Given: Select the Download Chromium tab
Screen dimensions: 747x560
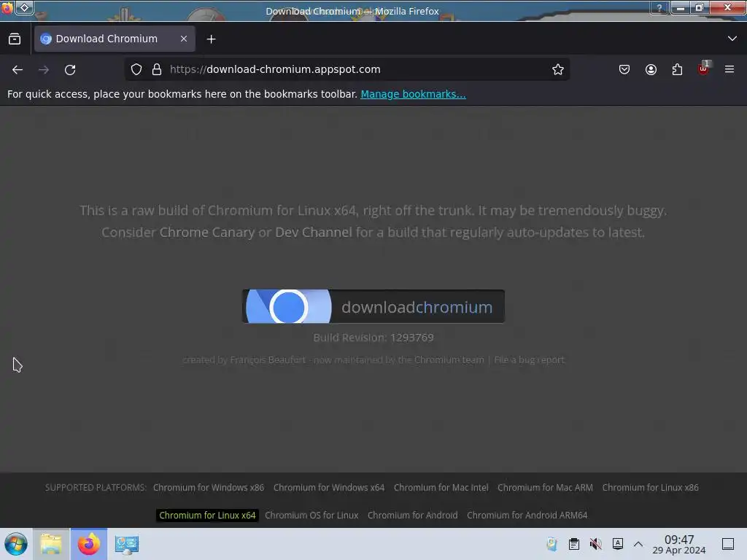Looking at the screenshot, I should [x=115, y=39].
